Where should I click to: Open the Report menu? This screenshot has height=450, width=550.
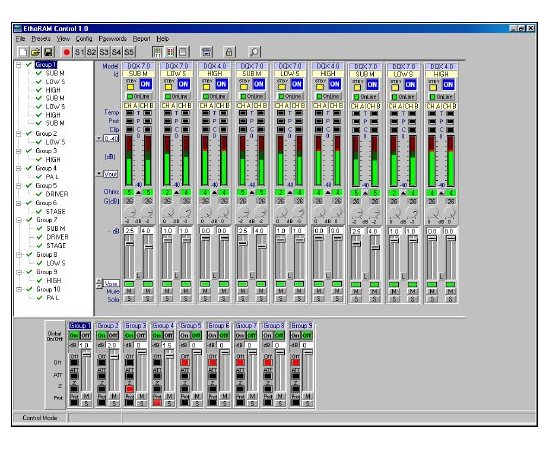tap(141, 39)
